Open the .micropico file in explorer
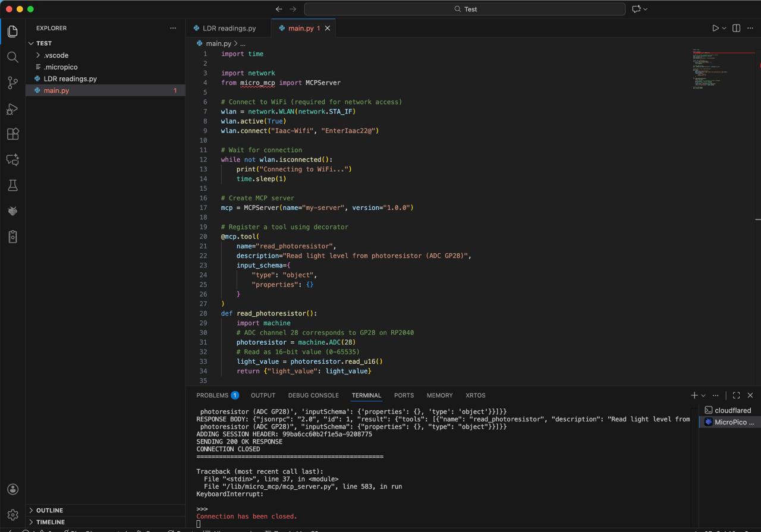Image resolution: width=761 pixels, height=532 pixels. pos(61,67)
